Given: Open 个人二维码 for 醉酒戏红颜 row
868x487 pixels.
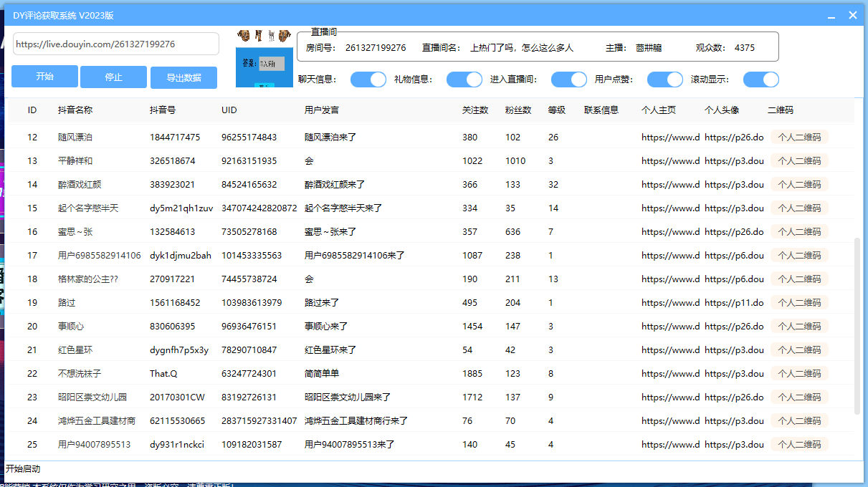Looking at the screenshot, I should [x=799, y=184].
